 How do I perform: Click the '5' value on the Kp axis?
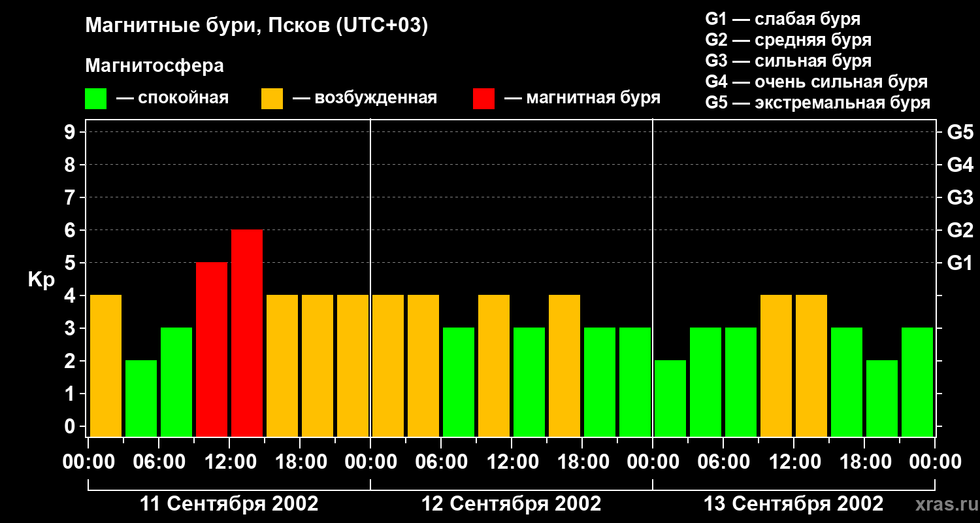[71, 263]
